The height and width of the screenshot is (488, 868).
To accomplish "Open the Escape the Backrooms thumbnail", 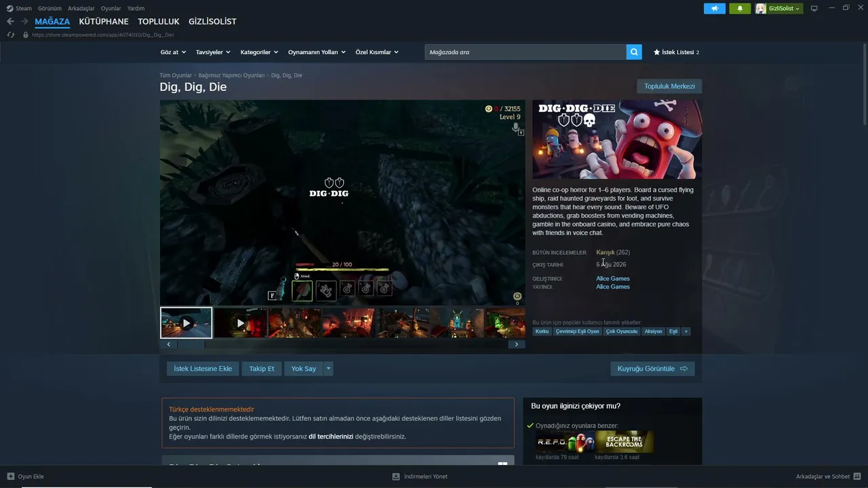I will (624, 442).
